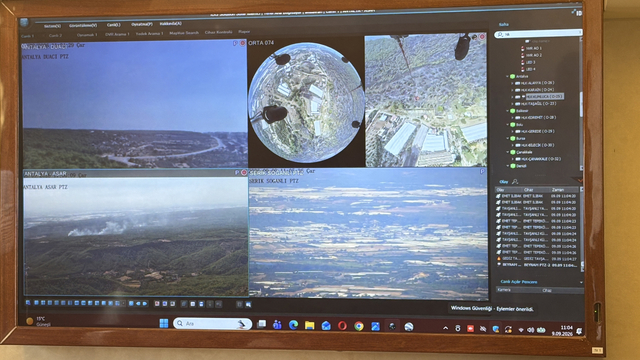
Task: Expand the HLK-KARAIN device node
Action: 513,90
